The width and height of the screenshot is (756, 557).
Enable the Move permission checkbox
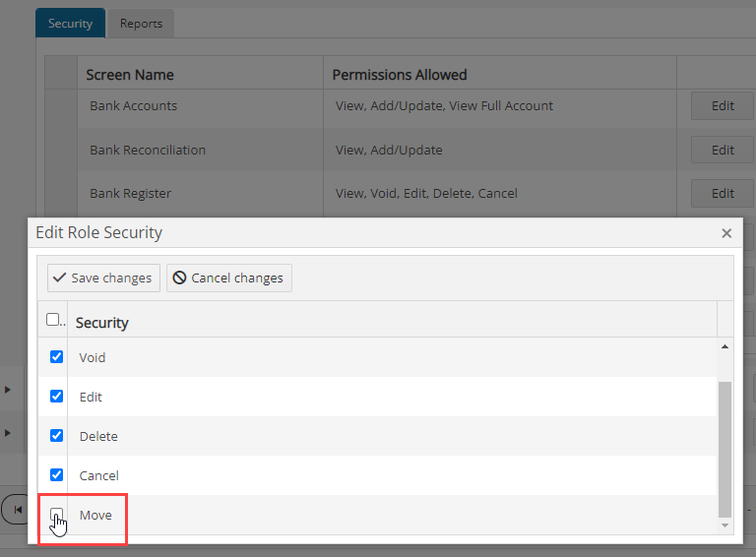click(x=56, y=514)
